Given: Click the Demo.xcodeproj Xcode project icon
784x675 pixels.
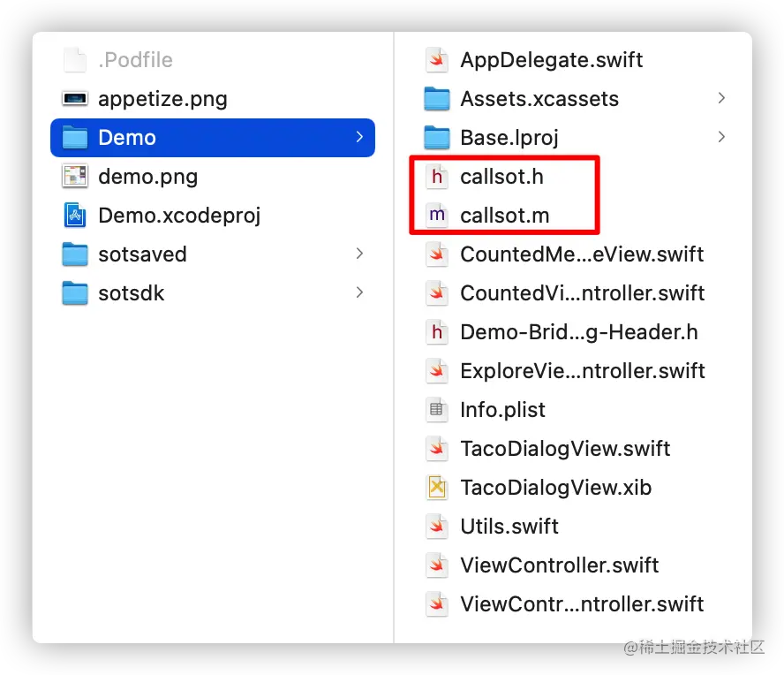Looking at the screenshot, I should pyautogui.click(x=75, y=216).
